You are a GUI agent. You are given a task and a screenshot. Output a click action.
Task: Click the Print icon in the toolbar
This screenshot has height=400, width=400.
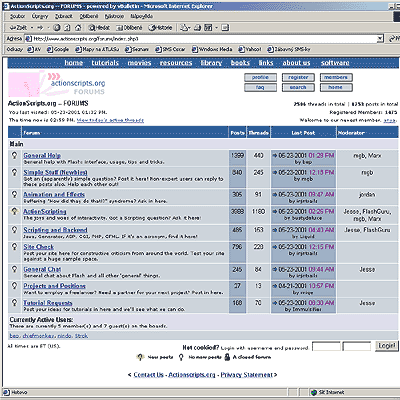point(198,28)
